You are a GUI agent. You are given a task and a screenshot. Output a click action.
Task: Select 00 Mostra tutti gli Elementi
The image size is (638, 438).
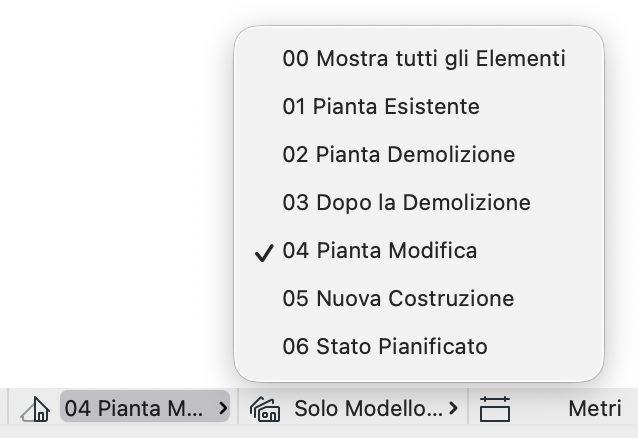[x=419, y=58]
